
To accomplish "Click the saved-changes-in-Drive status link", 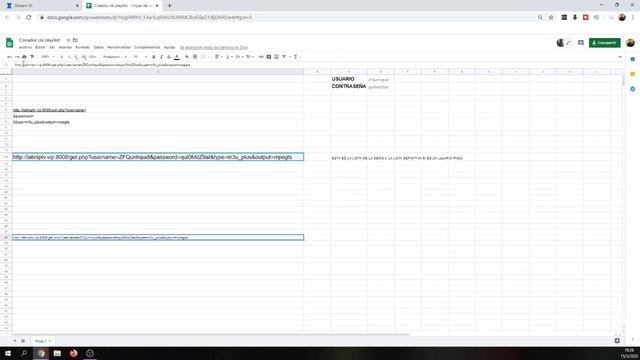I will (x=214, y=47).
